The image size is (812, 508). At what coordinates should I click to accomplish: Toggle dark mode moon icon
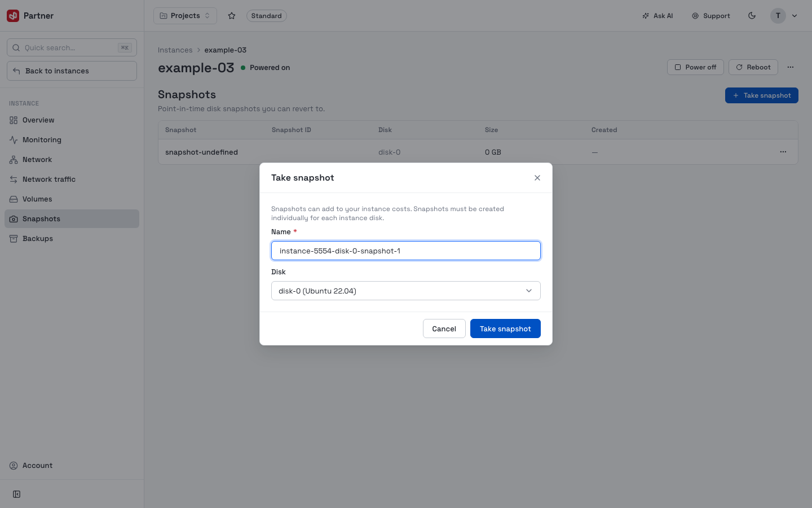click(752, 16)
